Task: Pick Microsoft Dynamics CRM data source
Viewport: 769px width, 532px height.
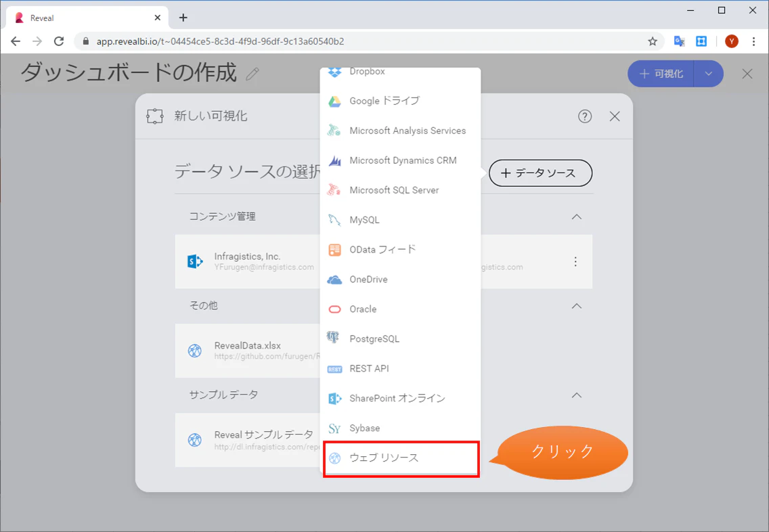Action: click(x=400, y=160)
